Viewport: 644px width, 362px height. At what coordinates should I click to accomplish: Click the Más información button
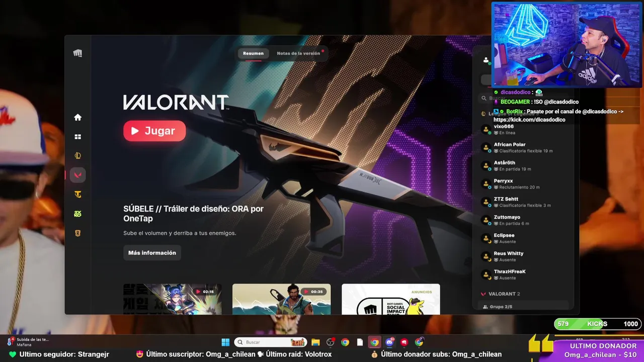(x=152, y=253)
